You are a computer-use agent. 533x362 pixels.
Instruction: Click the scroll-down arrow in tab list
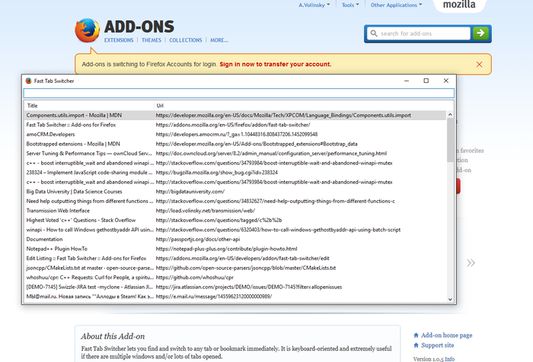click(x=450, y=299)
